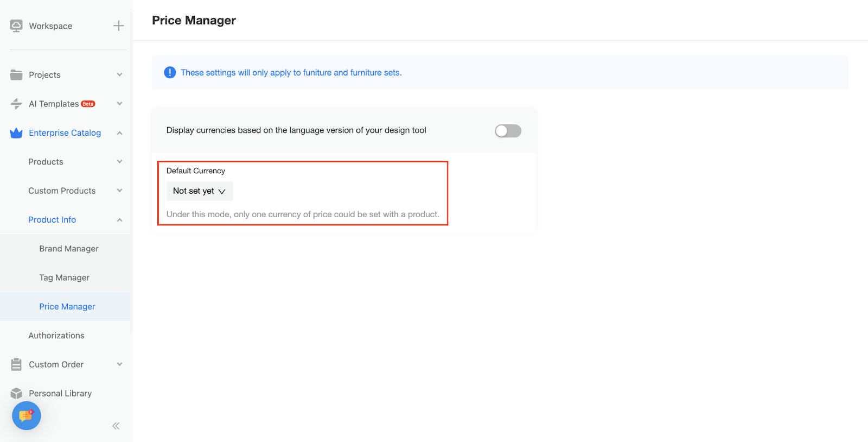Click the AI Templates lightning icon
Screen dimensions: 868x442
coord(16,104)
